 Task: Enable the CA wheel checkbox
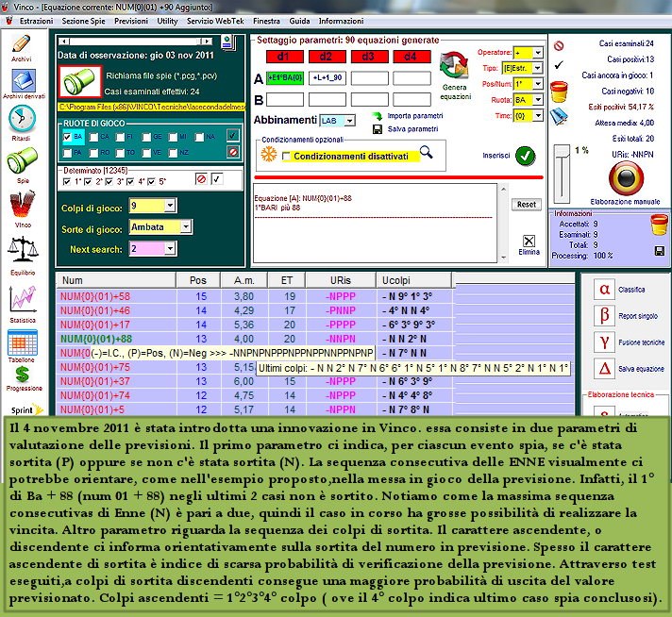(x=93, y=137)
